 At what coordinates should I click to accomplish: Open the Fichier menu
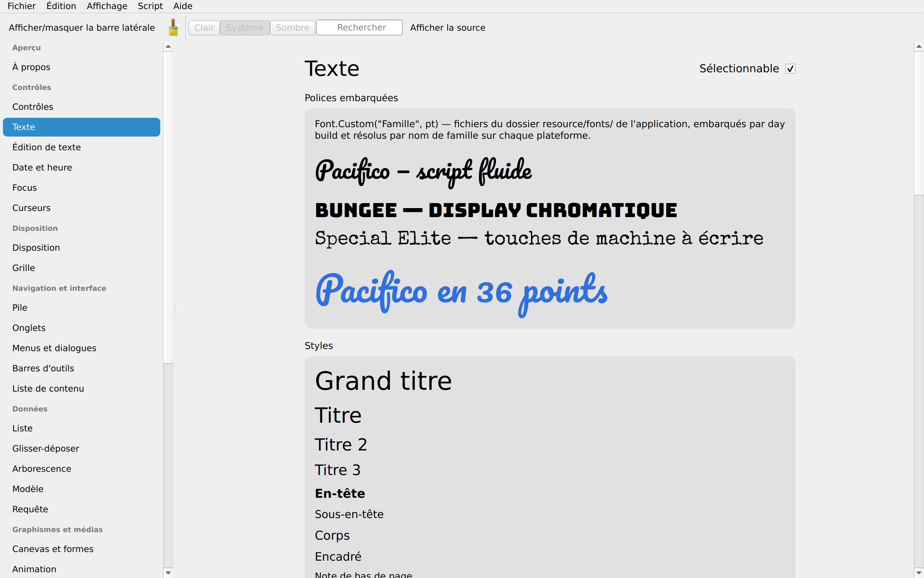21,6
